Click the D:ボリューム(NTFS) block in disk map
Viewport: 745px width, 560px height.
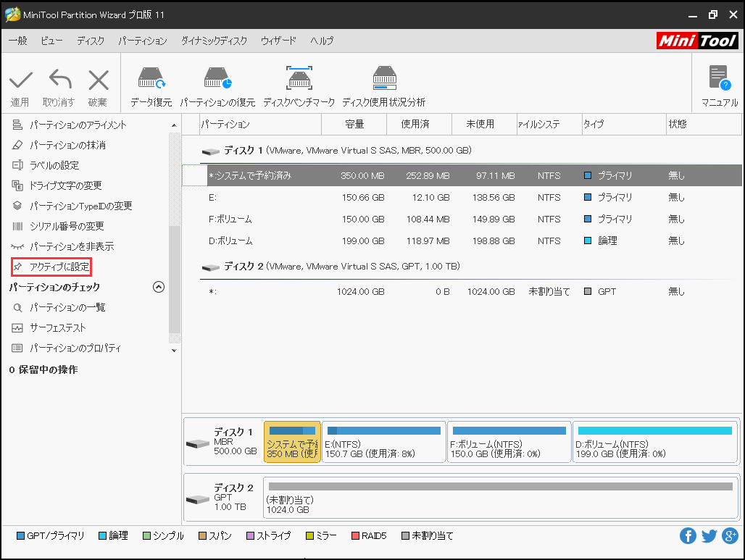(x=656, y=442)
